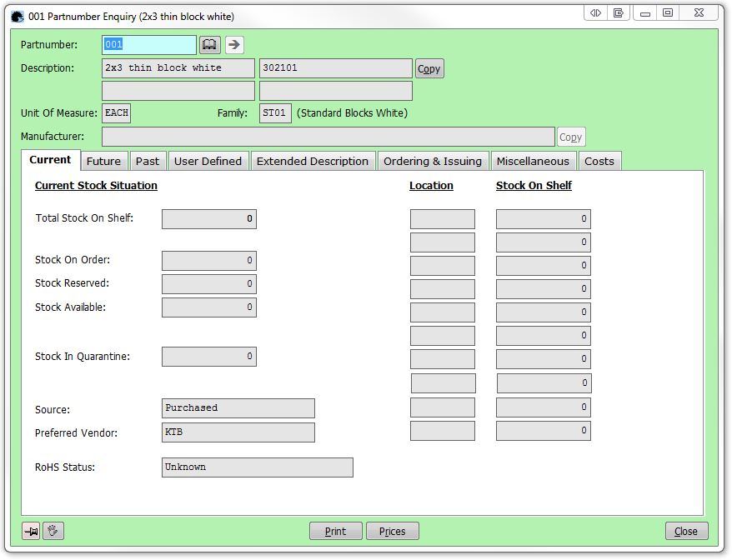
Task: Click the RoHS Status field Unknown
Action: [x=258, y=467]
